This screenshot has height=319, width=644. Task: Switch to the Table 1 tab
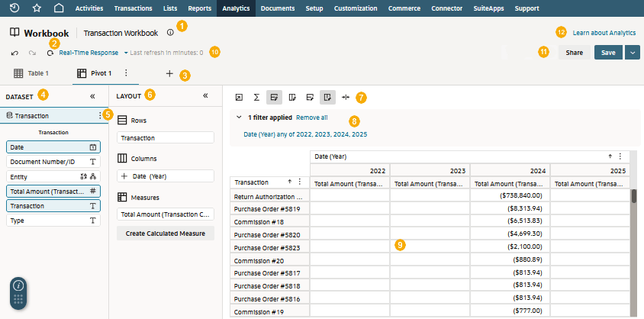coord(31,73)
